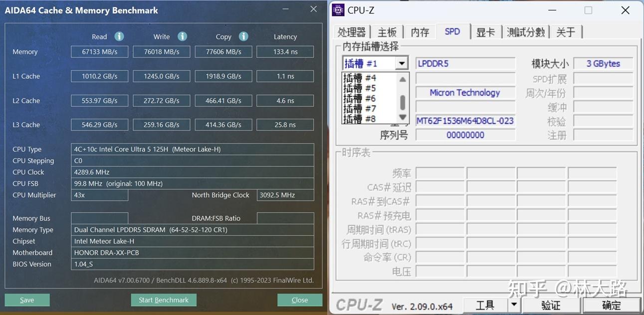The height and width of the screenshot is (315, 644).
Task: Click L1 Cache Write value 1245.0 GB/s
Action: tap(161, 76)
